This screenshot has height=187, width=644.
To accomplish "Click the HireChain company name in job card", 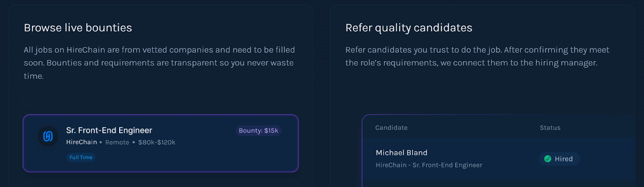I will coord(82,142).
